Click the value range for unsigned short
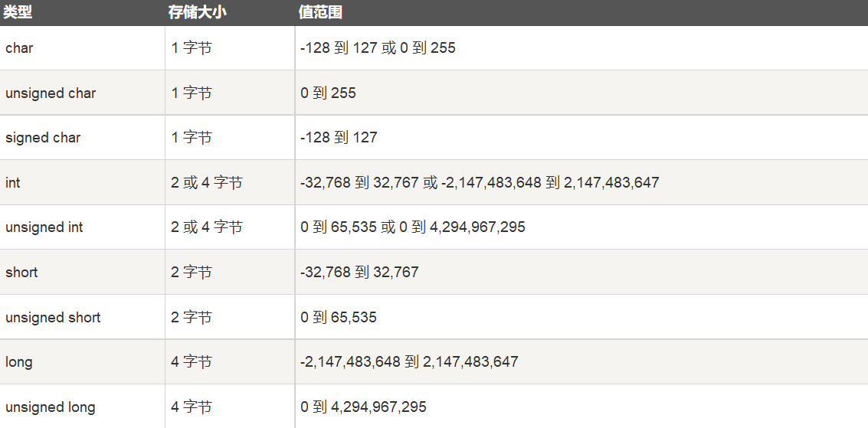868x428 pixels. pos(339,318)
